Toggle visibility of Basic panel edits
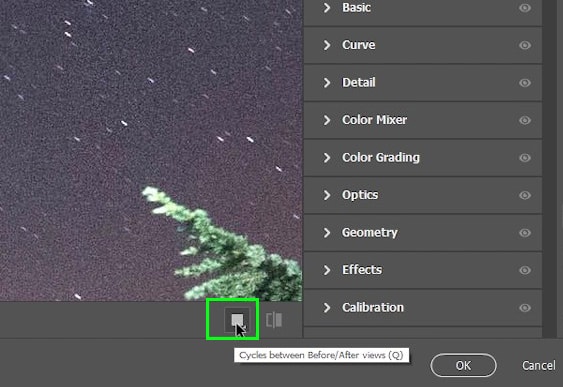This screenshot has width=563, height=387. pos(525,8)
